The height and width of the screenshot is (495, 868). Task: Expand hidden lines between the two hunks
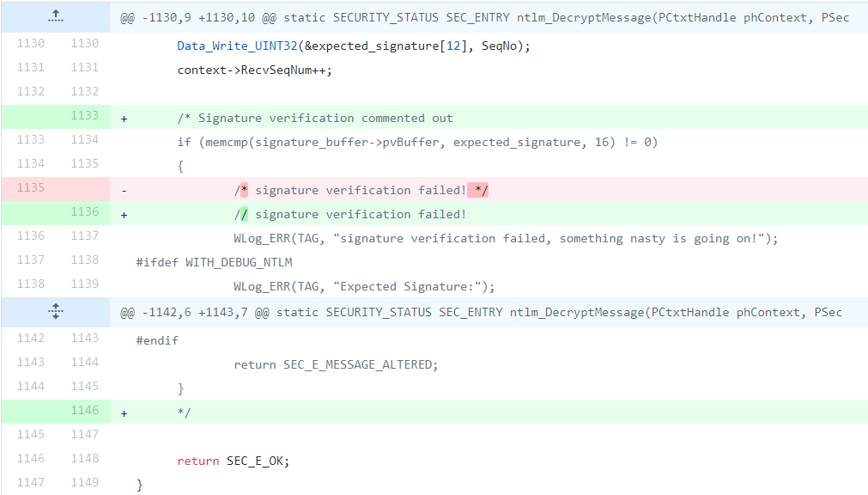tap(55, 311)
